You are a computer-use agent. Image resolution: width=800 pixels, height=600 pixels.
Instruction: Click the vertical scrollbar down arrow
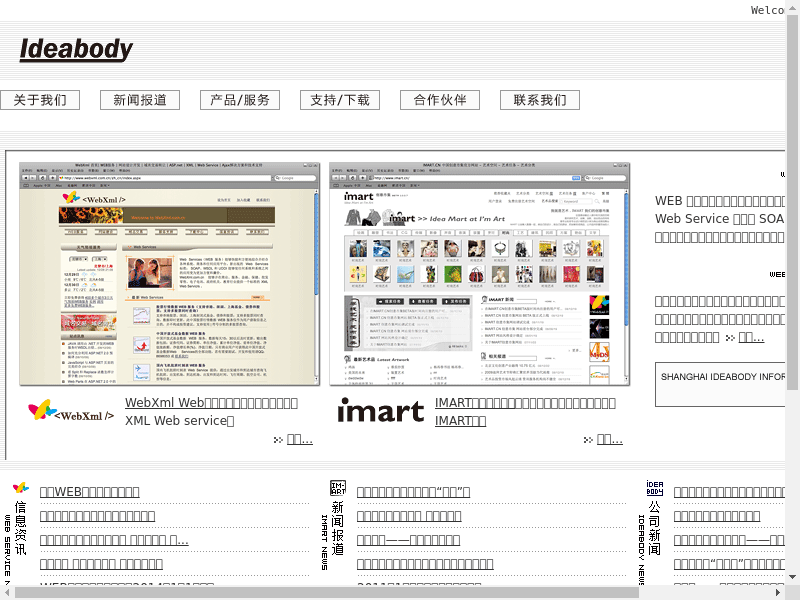coord(792,577)
